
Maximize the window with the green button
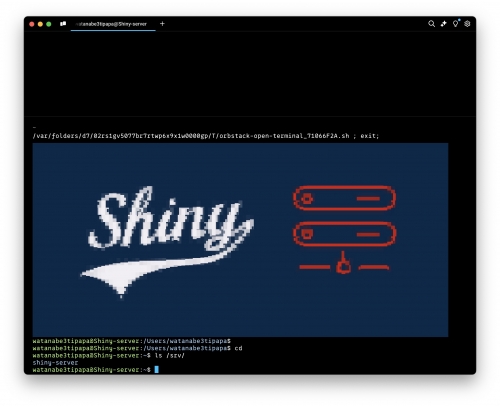coord(49,24)
